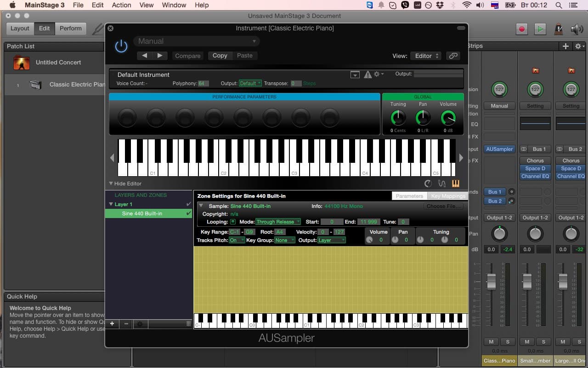
Task: Toggle the plug-in power bypass button
Action: click(x=121, y=46)
